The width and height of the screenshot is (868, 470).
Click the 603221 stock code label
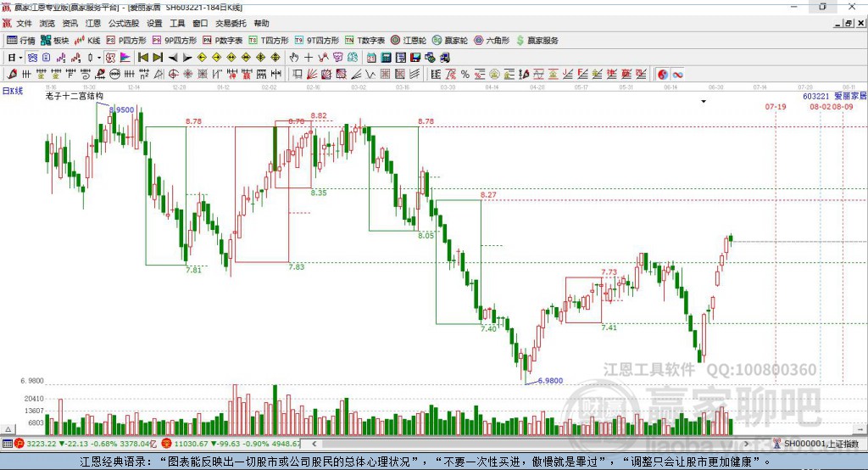pos(816,96)
